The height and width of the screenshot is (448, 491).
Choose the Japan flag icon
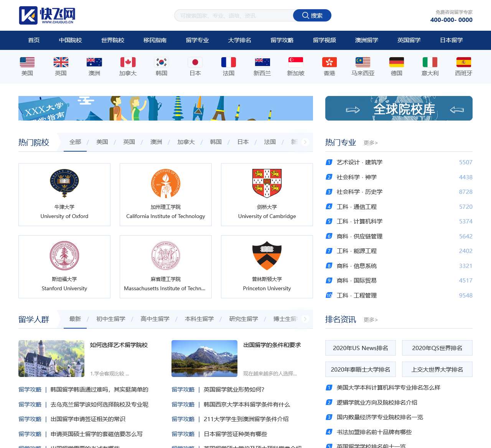(x=195, y=62)
